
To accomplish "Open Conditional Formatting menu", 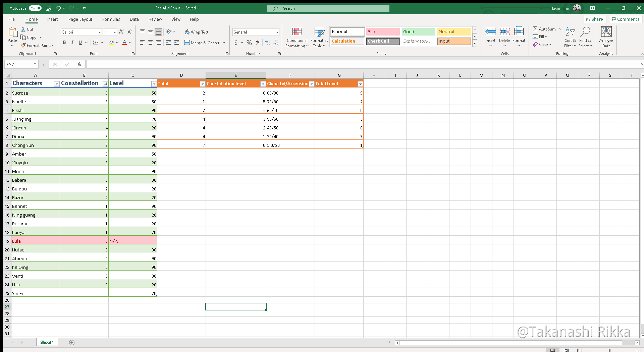I will pyautogui.click(x=297, y=38).
